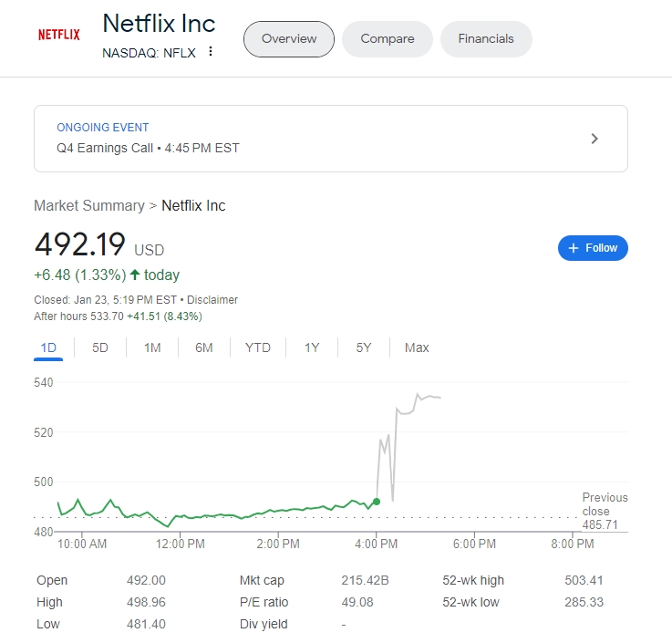672x643 pixels.
Task: Click the NASDAQ: NFLX ticker text
Action: coord(150,53)
